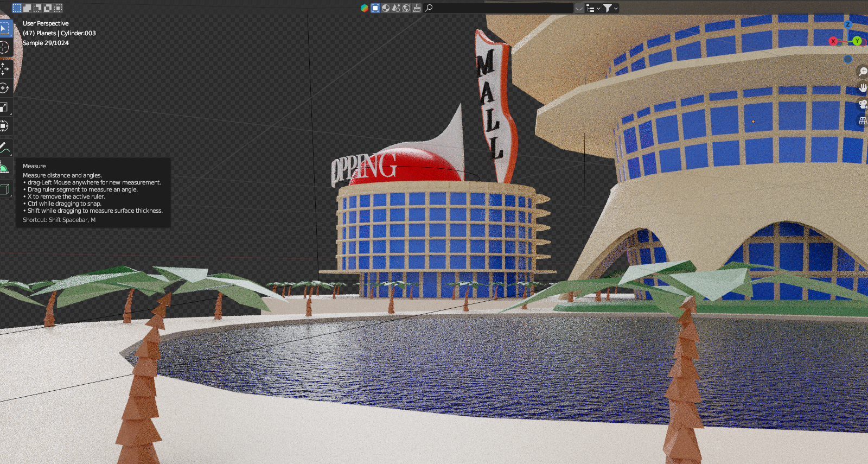The image size is (868, 464).
Task: Click the green Y axis gizmo
Action: (x=857, y=41)
